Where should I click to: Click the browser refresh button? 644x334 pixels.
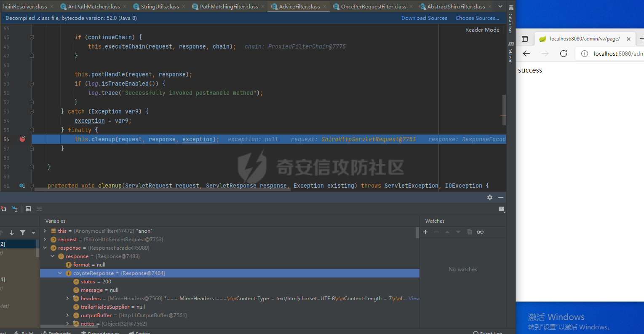(x=564, y=54)
